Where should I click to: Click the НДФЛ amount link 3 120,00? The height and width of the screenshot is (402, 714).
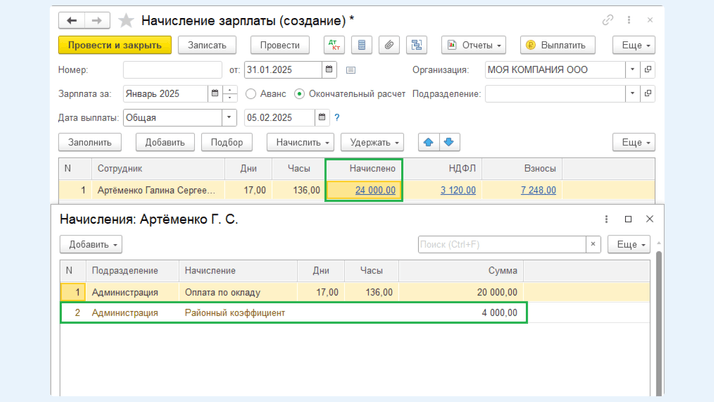coord(458,190)
